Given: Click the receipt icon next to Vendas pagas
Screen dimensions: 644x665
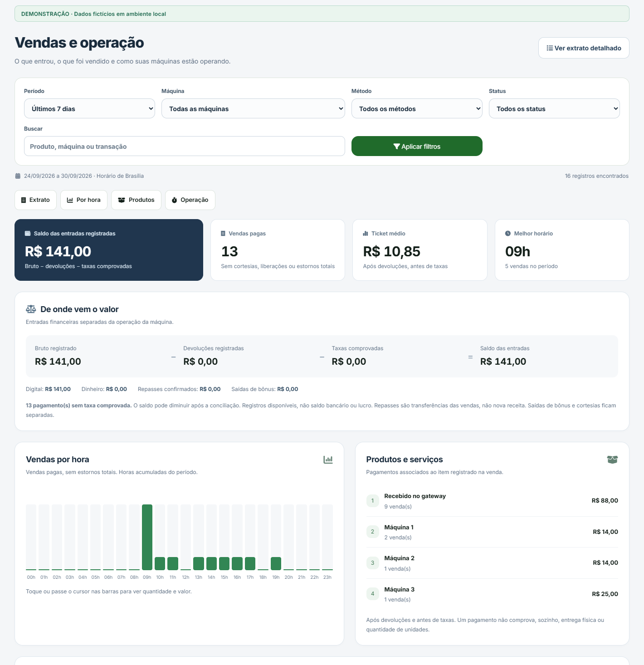Looking at the screenshot, I should pyautogui.click(x=223, y=234).
